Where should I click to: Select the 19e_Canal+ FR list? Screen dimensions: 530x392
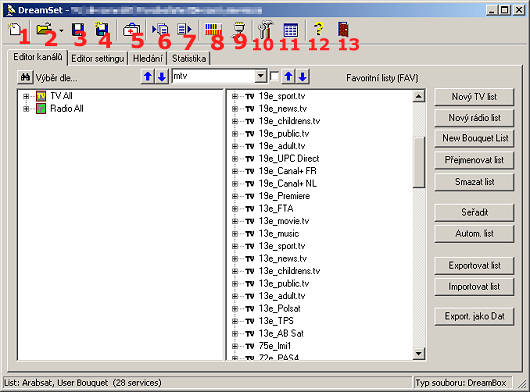tap(288, 171)
